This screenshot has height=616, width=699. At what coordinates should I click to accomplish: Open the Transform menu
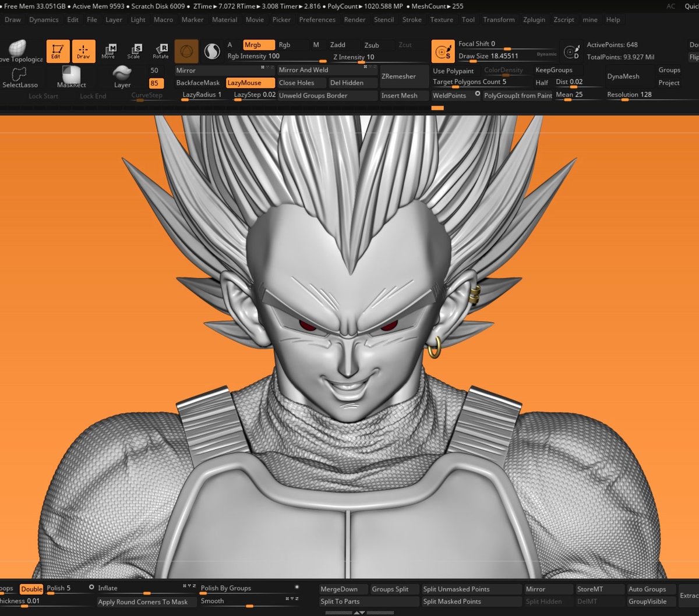click(499, 20)
